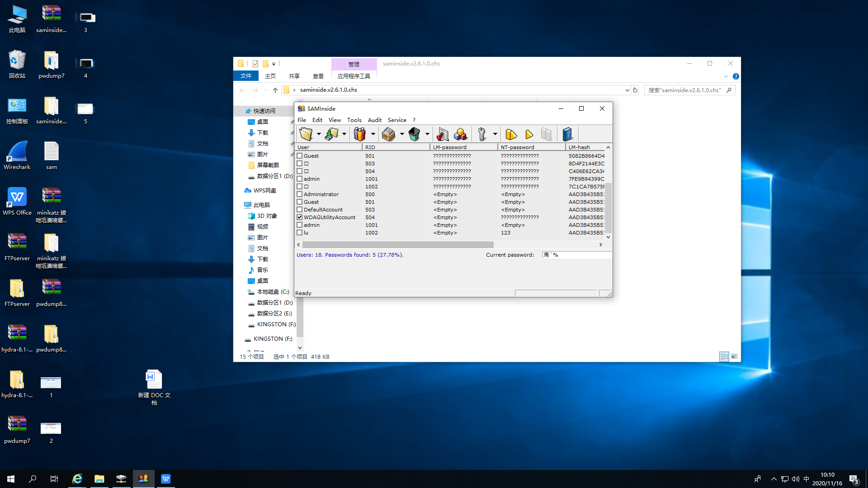Tick the checkbox for user lu
The image size is (868, 488).
click(299, 233)
